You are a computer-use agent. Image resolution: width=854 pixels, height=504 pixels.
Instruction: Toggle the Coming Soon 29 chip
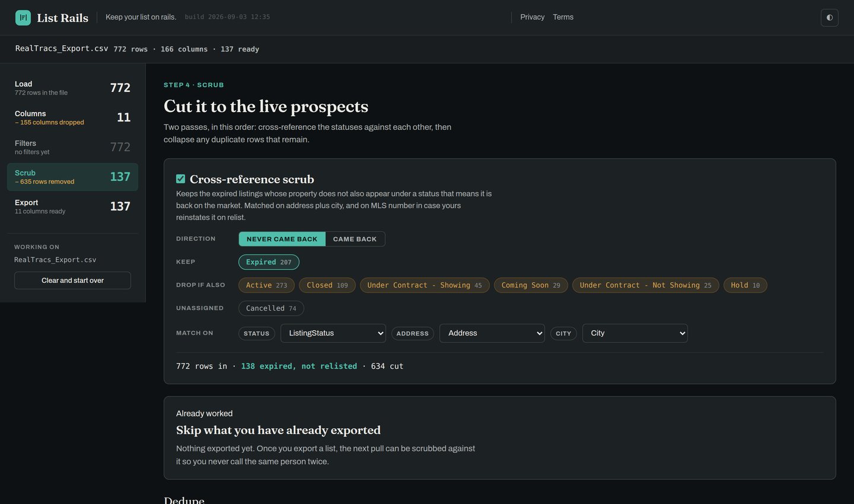pos(531,285)
